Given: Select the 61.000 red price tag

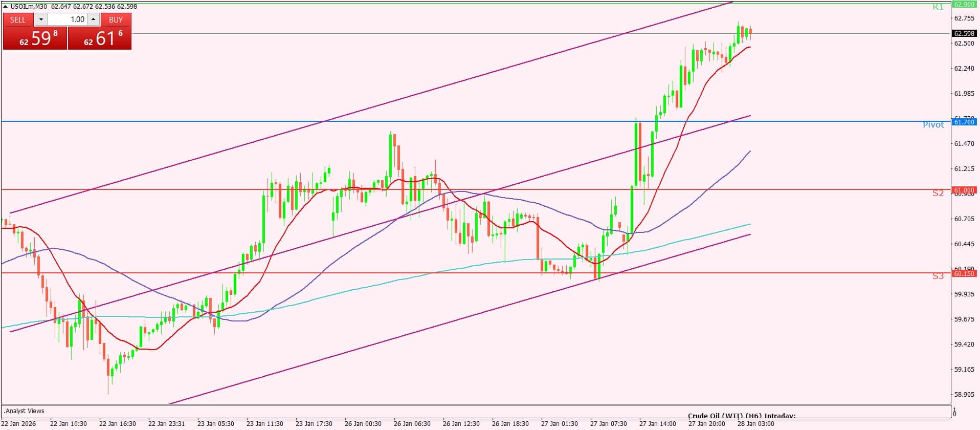Looking at the screenshot, I should [965, 190].
